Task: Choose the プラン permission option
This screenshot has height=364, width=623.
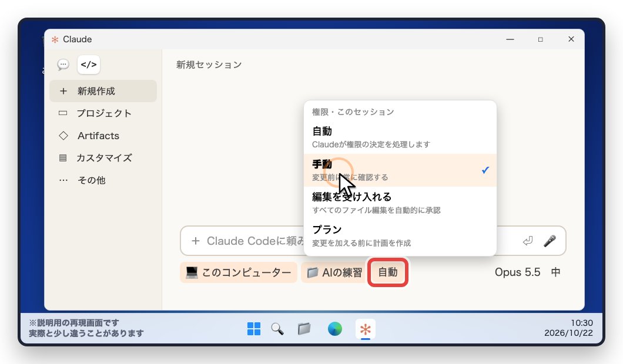Action: (400, 236)
